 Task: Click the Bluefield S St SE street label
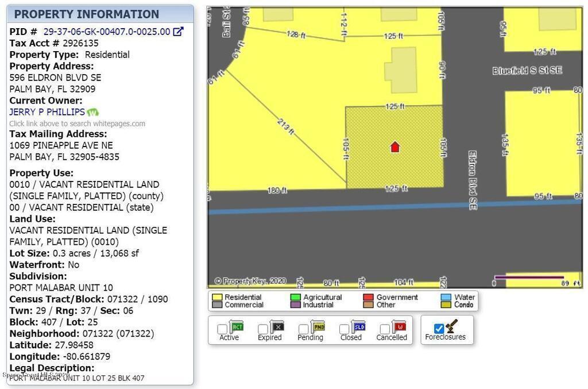tap(527, 70)
